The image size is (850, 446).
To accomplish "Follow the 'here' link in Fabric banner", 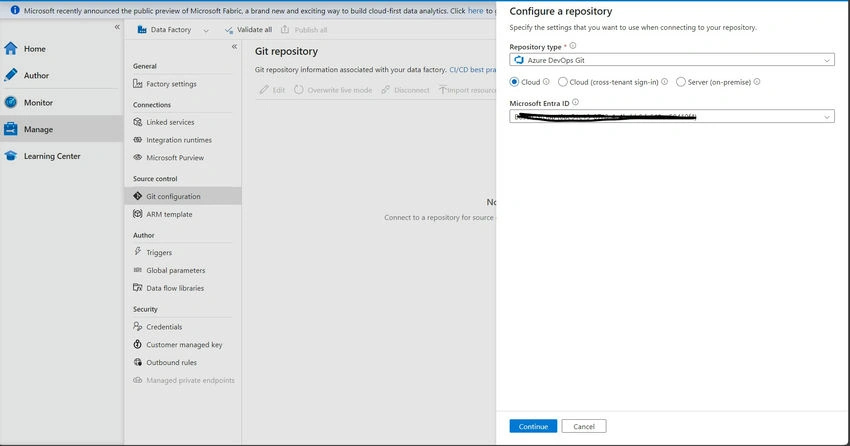I will click(x=475, y=10).
